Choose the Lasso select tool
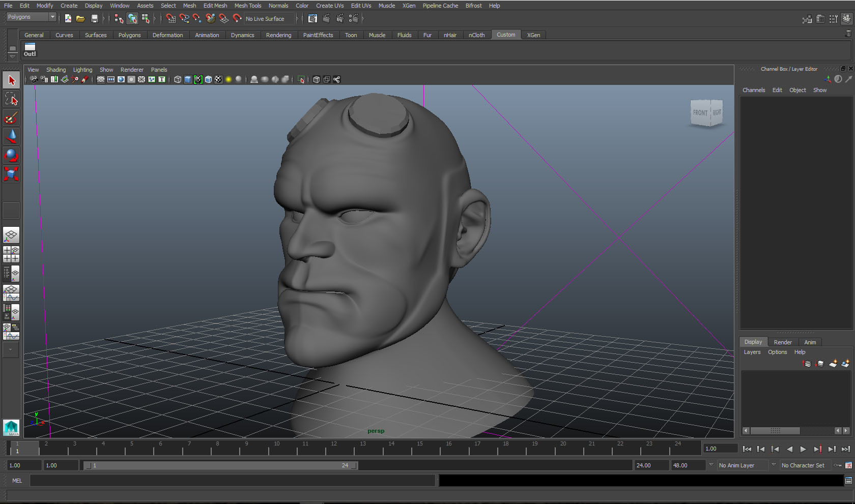Image resolution: width=855 pixels, height=504 pixels. (x=11, y=99)
